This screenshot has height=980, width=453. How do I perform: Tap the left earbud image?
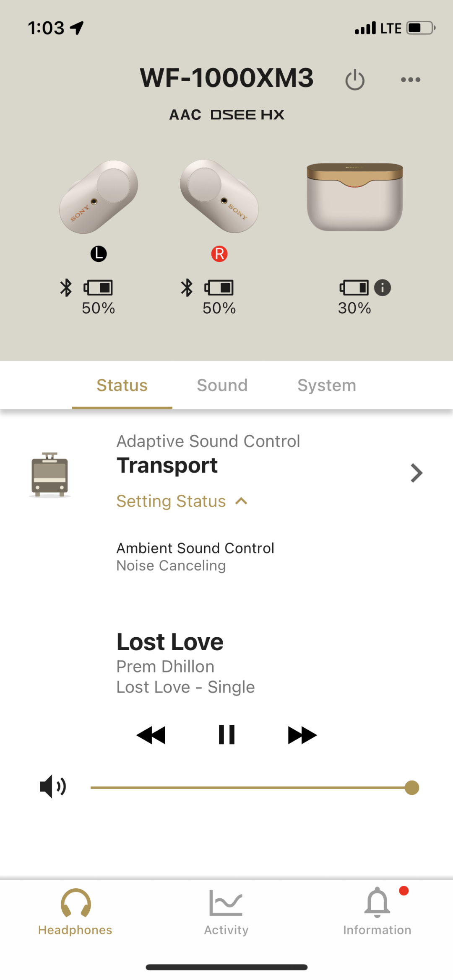pyautogui.click(x=99, y=197)
